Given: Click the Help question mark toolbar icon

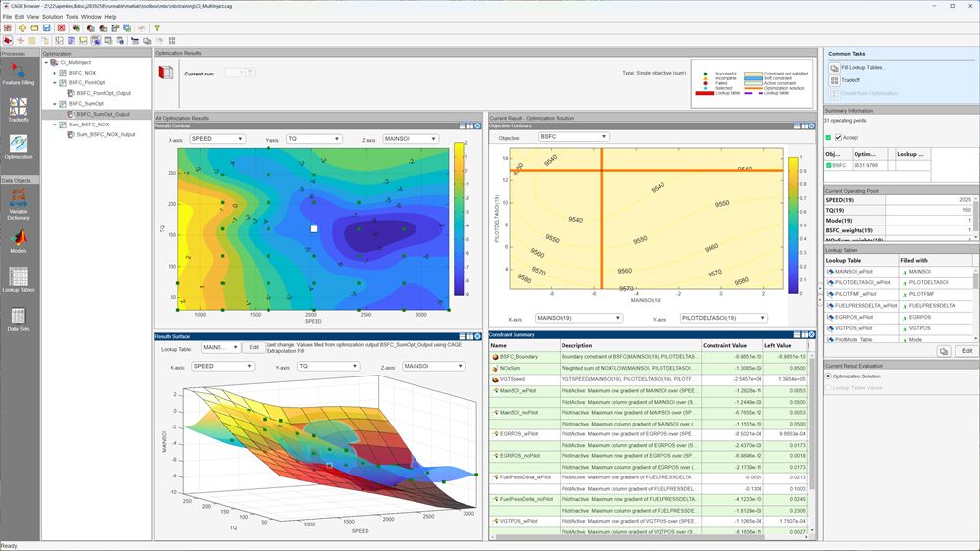Looking at the screenshot, I should [x=157, y=28].
